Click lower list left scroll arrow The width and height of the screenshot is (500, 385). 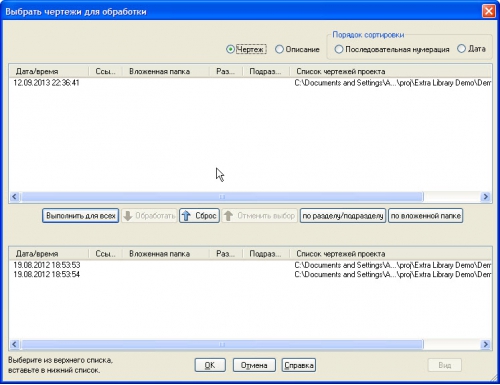click(14, 344)
